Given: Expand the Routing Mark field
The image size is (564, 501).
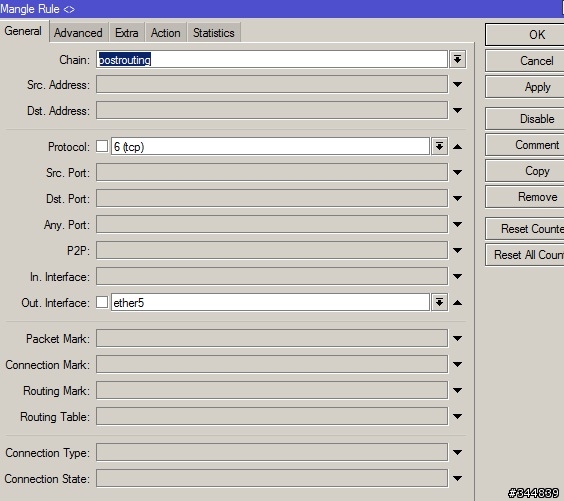Looking at the screenshot, I should (457, 390).
